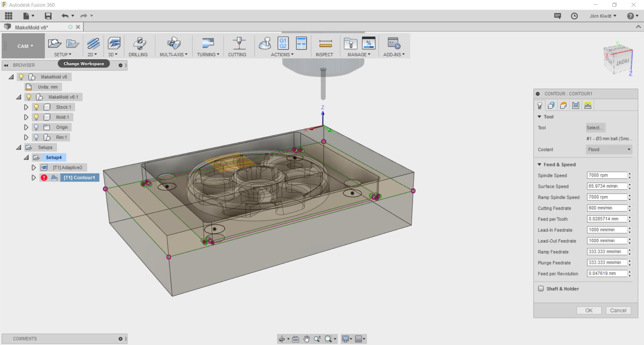The width and height of the screenshot is (644, 345).
Task: Open the Jörn Kiwitt account menu
Action: 603,16
